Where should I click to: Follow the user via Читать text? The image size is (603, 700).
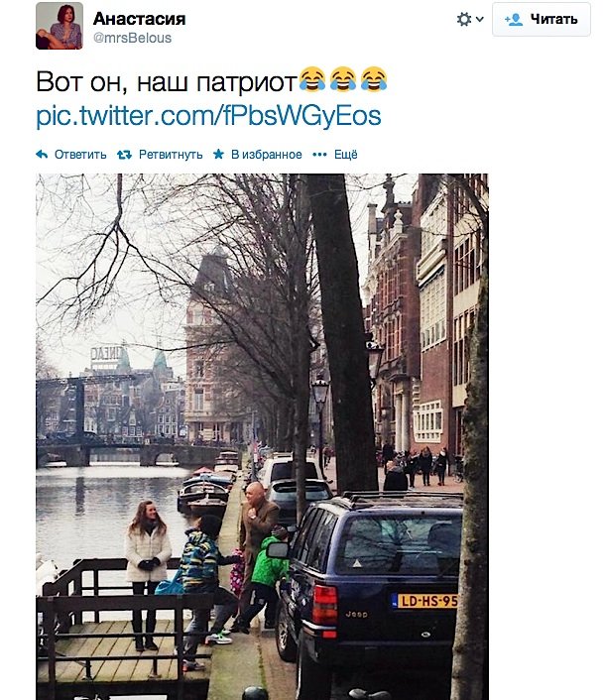[553, 19]
